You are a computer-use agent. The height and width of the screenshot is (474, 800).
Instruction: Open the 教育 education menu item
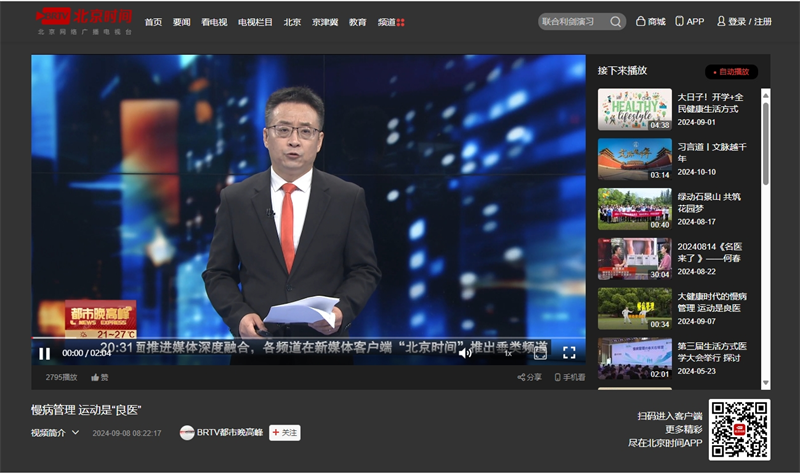[x=358, y=22]
